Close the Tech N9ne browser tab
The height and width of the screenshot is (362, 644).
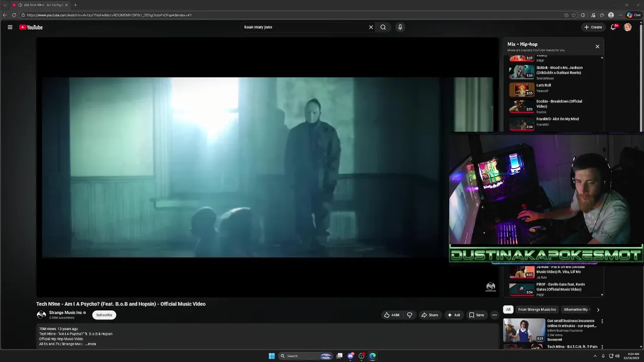(x=66, y=5)
